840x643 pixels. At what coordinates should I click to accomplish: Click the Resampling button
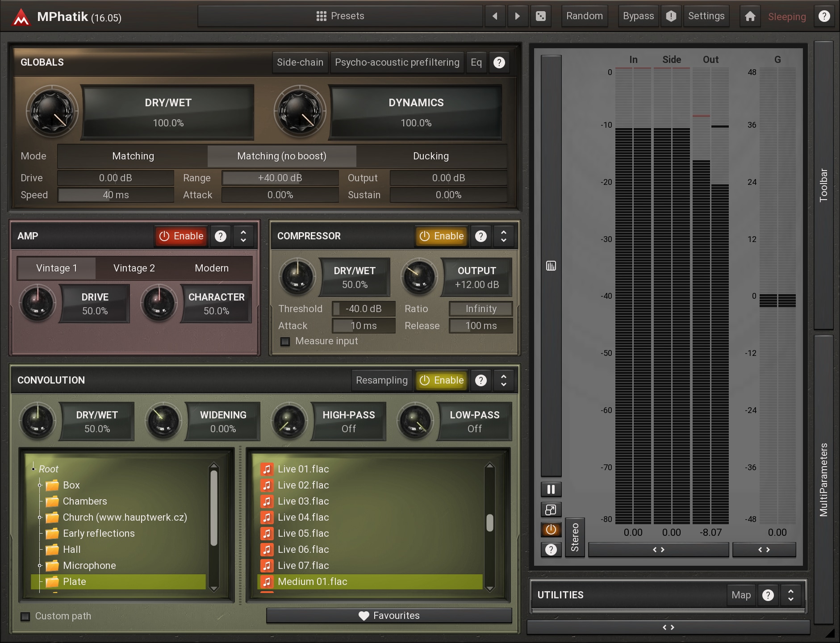382,380
